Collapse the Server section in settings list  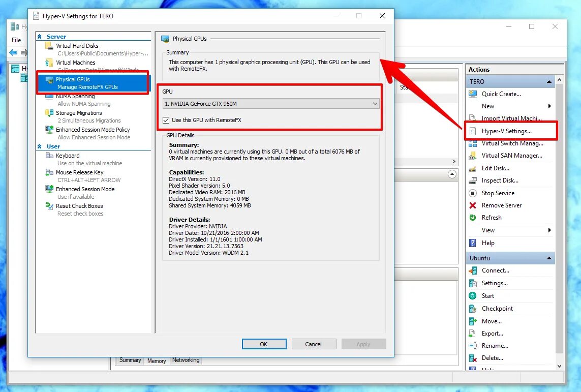click(40, 36)
